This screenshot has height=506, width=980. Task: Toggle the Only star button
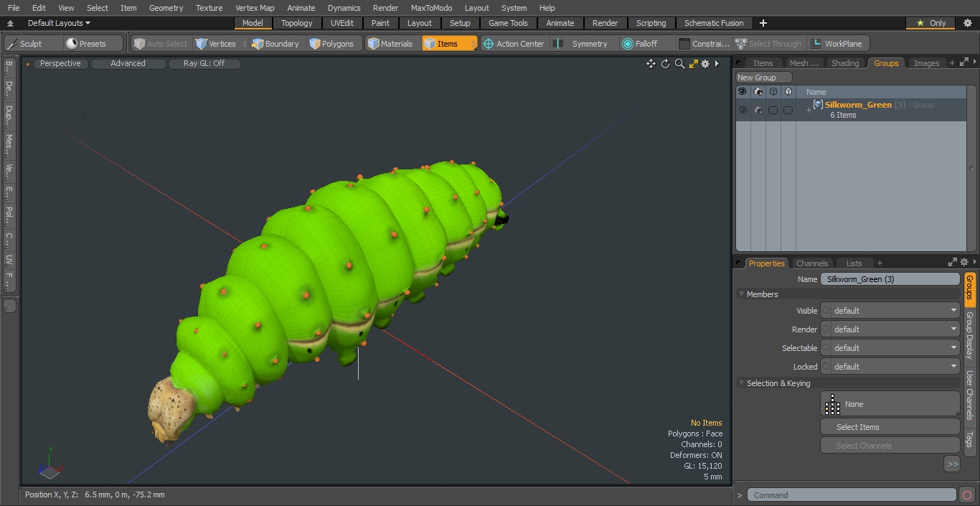[929, 23]
